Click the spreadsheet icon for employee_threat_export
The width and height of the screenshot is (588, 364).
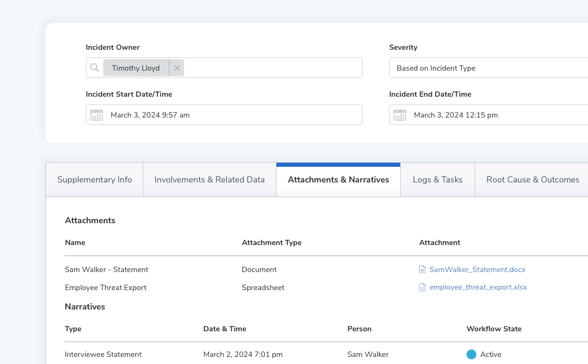pyautogui.click(x=422, y=287)
